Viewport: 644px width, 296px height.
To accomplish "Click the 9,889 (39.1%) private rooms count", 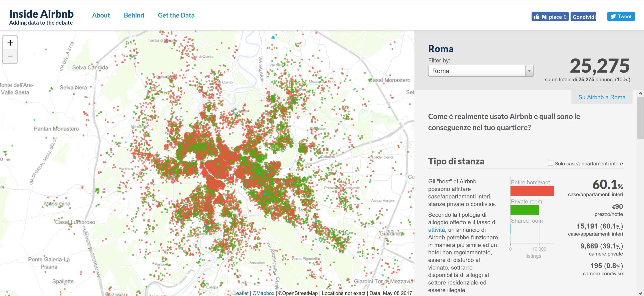I will pos(601,246).
